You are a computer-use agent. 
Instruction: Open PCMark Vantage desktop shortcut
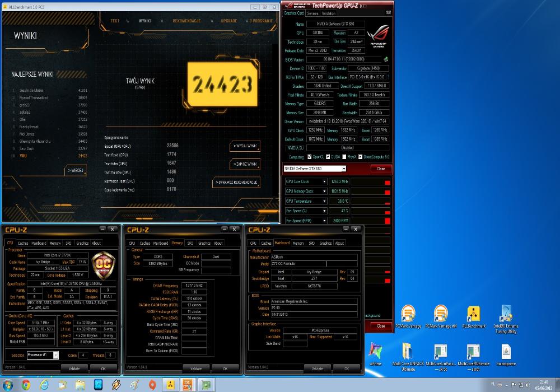(x=408, y=316)
